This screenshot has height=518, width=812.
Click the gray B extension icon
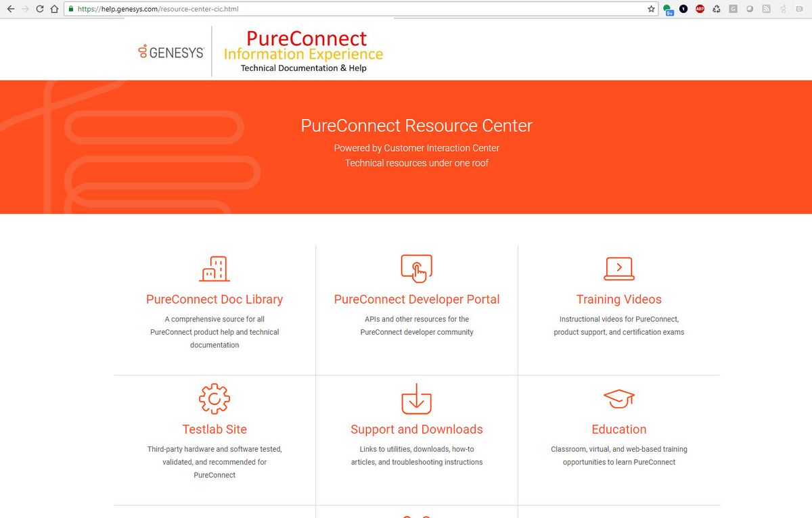(798, 9)
